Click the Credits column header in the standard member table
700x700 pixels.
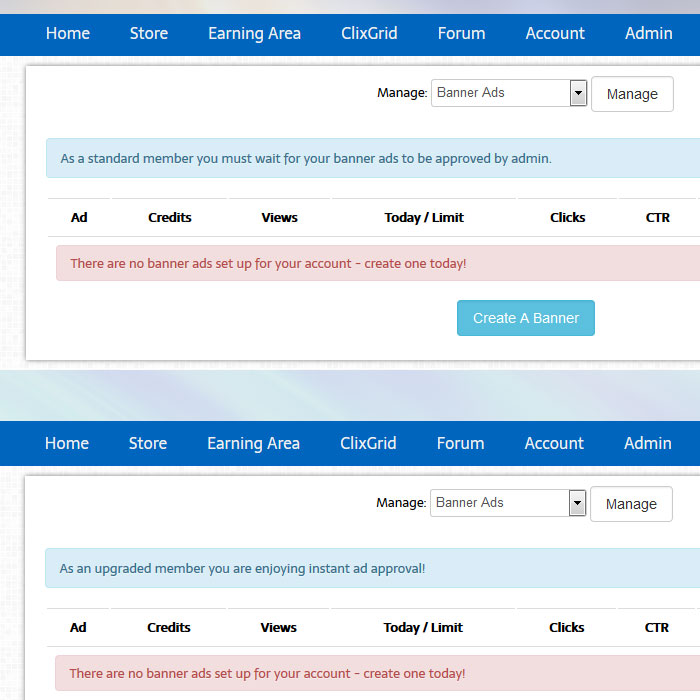click(170, 217)
